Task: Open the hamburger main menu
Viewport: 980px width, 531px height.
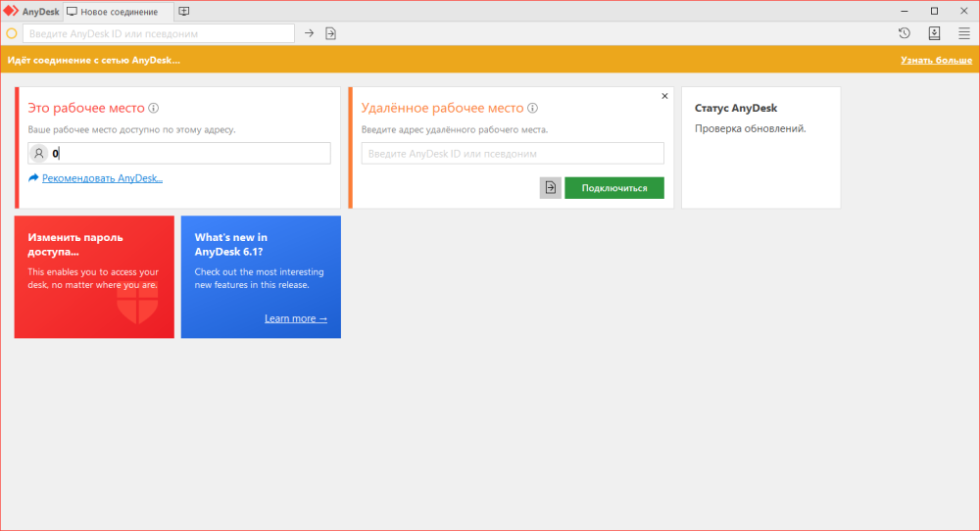Action: 964,33
